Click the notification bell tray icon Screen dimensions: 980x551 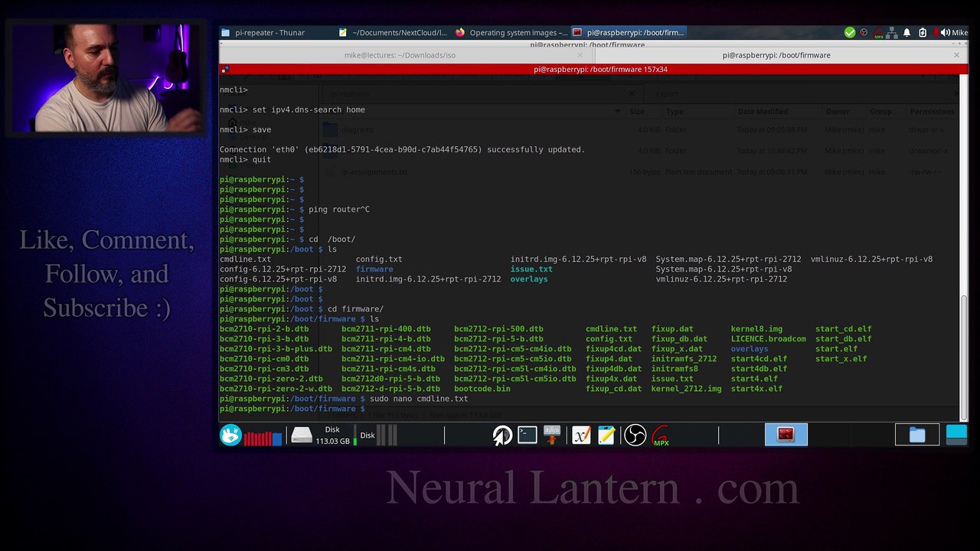click(x=906, y=32)
